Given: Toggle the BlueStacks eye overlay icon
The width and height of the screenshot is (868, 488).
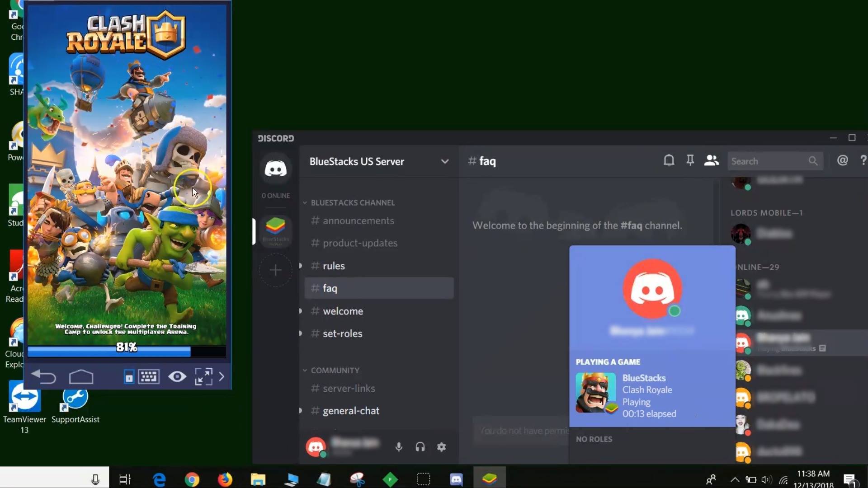Looking at the screenshot, I should (x=177, y=376).
